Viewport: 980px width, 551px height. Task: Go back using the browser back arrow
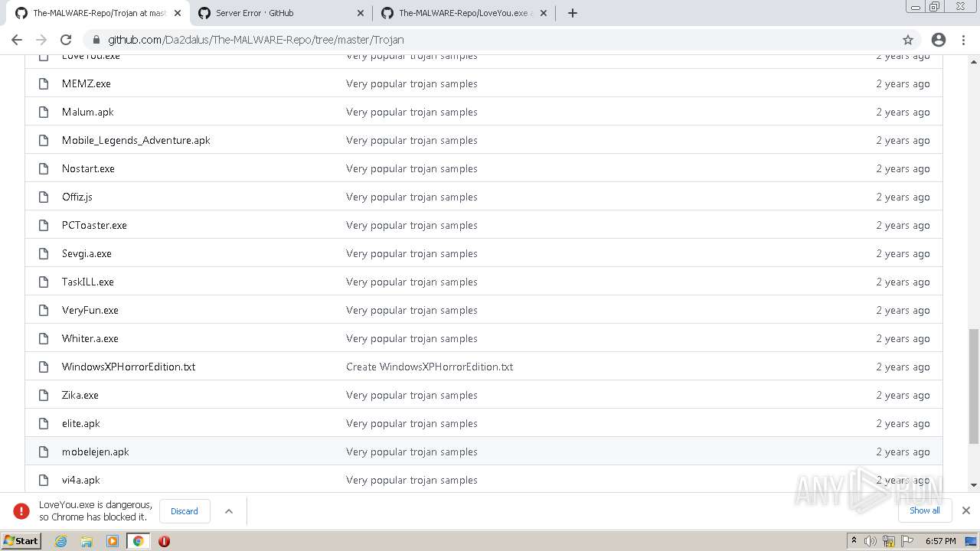[17, 40]
